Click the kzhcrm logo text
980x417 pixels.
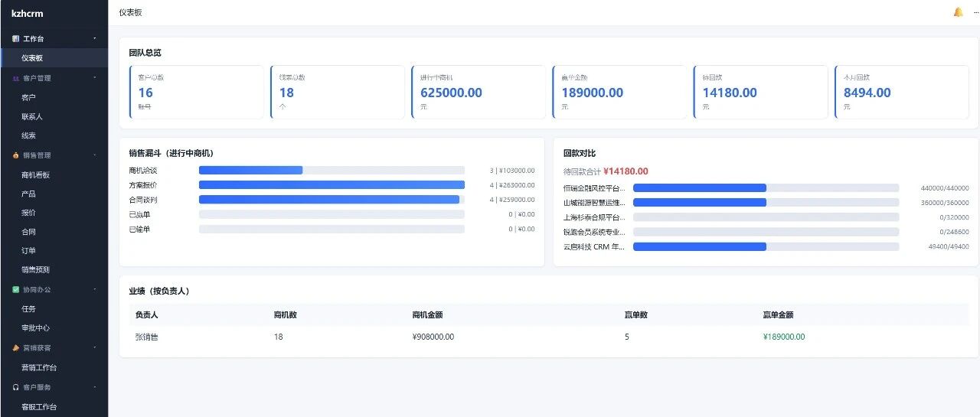coord(26,13)
